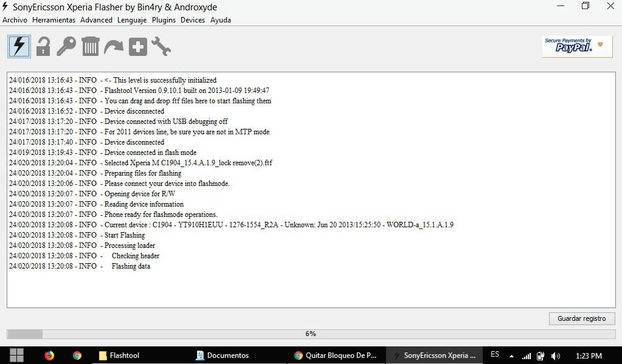This screenshot has height=364, width=622.
Task: Click the padlock bootloader unlock icon
Action: [x=43, y=46]
